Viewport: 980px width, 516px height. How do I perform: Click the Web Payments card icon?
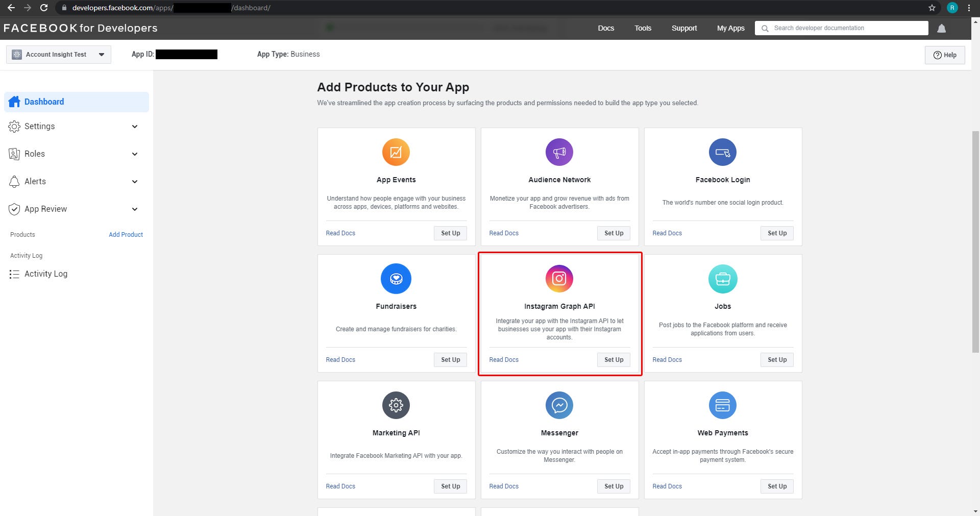pyautogui.click(x=723, y=405)
